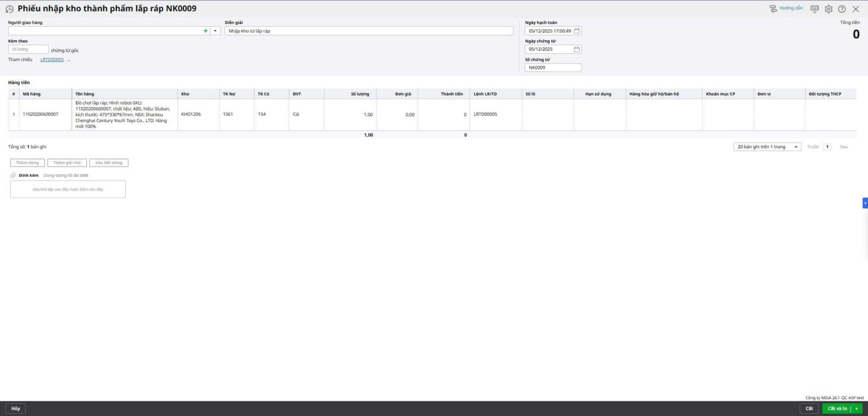Open calendar for Ngày chứng từ

pos(577,49)
